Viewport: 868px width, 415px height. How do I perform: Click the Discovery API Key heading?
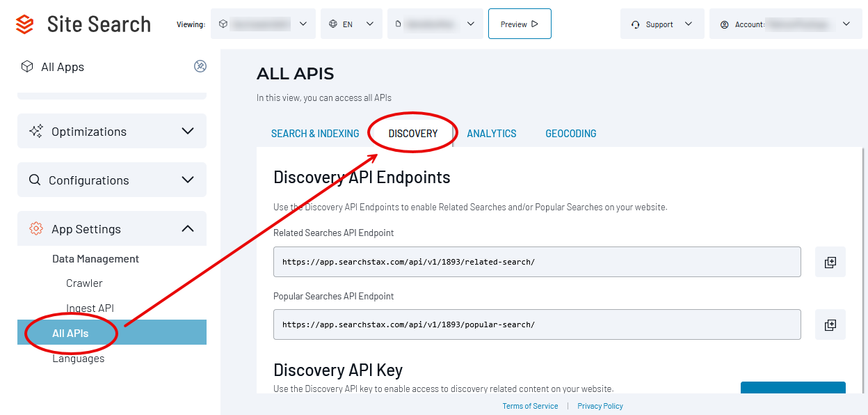coord(338,370)
